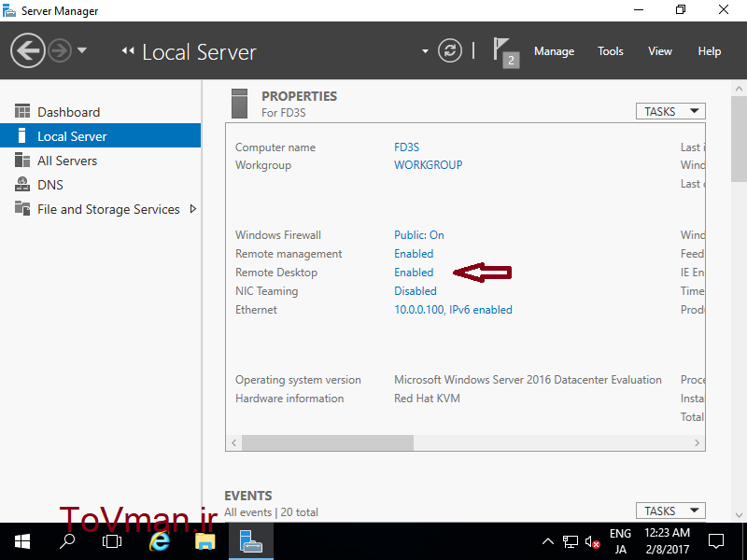Viewport: 747px width, 560px height.
Task: Click the properties scroll-right arrow
Action: pyautogui.click(x=697, y=442)
